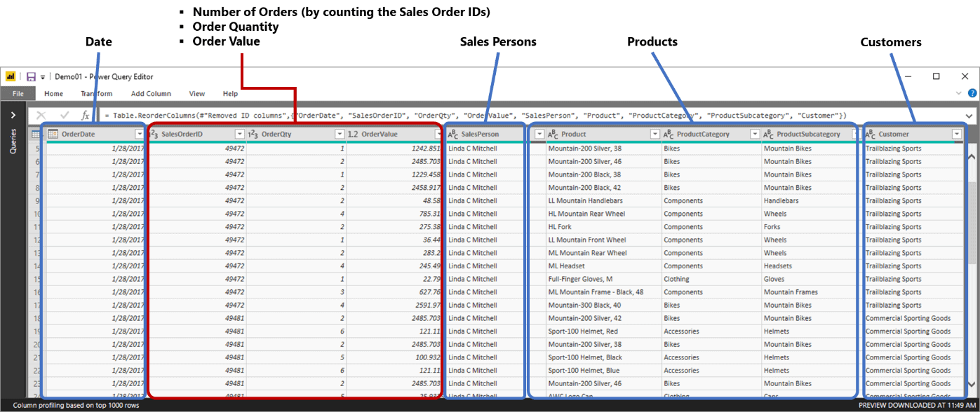Click the vertical scrollbar down arrow

[x=972, y=385]
